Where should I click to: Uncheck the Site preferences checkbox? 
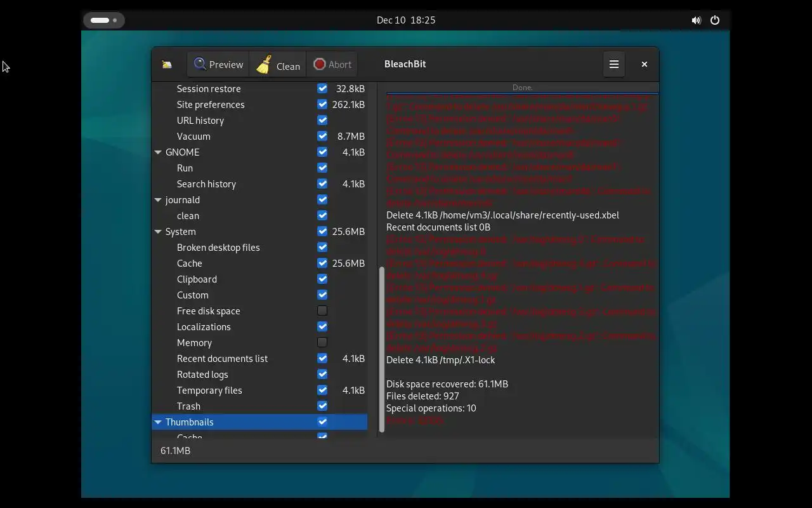[322, 104]
